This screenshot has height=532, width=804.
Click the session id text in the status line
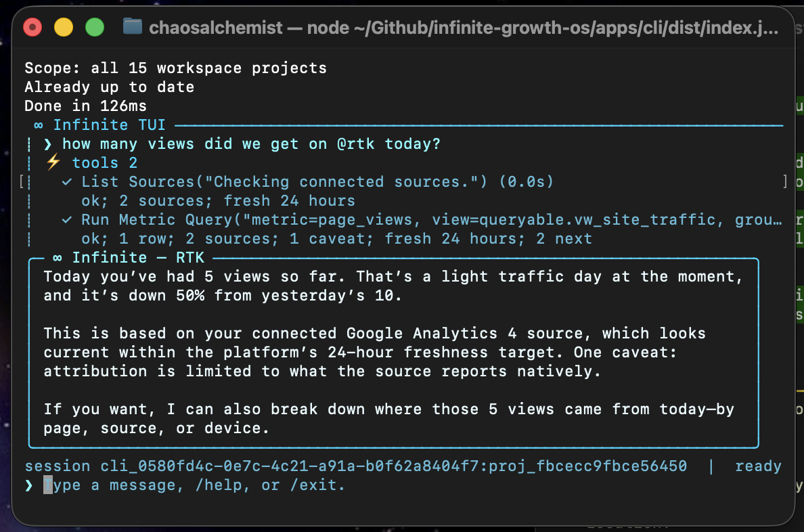(x=356, y=466)
